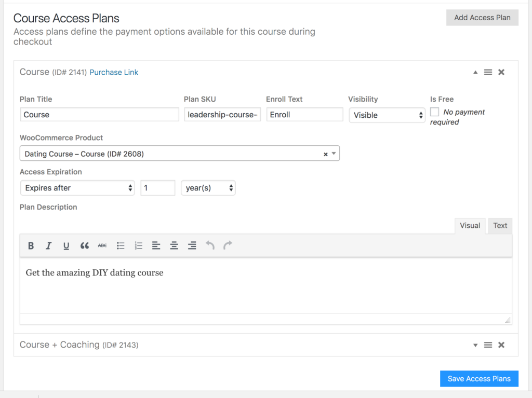532x398 pixels.
Task: Insert a numbered list
Action: (x=138, y=245)
